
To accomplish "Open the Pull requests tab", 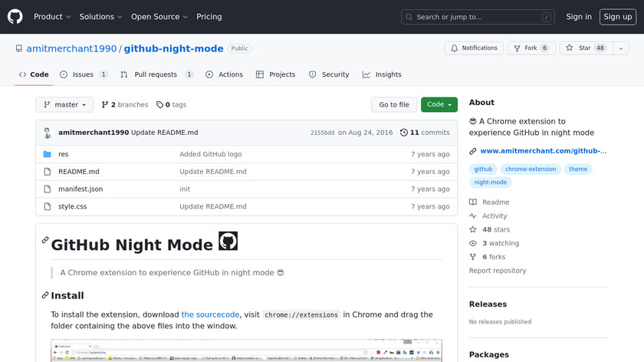I will click(156, 74).
